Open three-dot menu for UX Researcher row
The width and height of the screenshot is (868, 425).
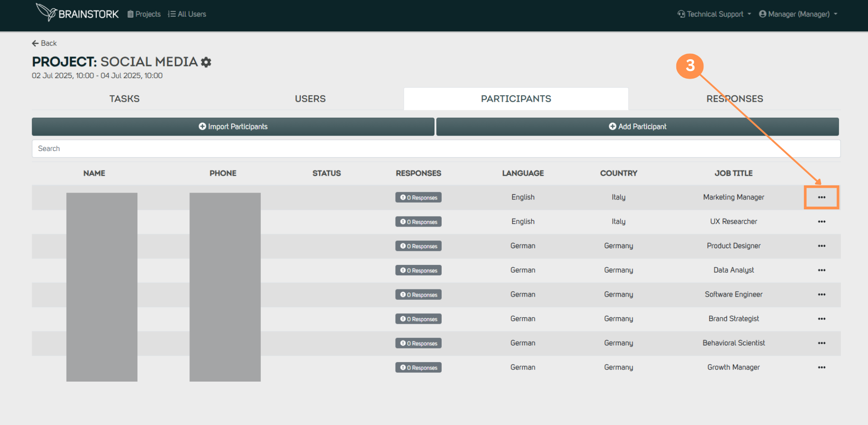tap(821, 222)
